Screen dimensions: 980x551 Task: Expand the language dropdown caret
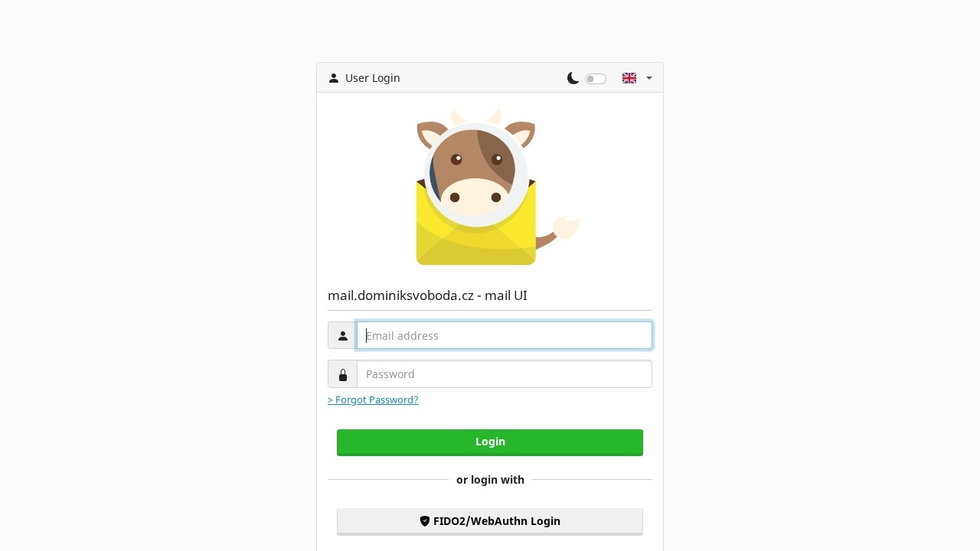coord(649,78)
